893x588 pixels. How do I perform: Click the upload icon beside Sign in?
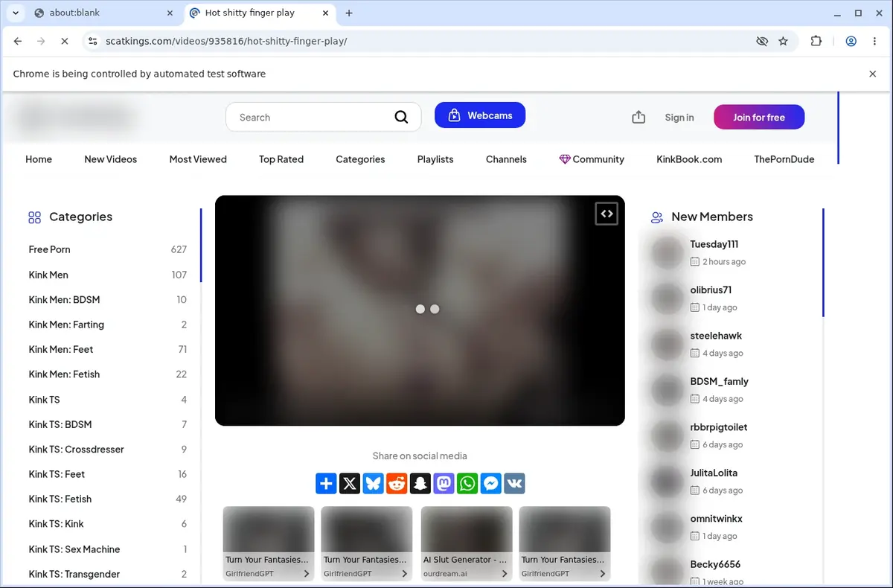click(638, 117)
